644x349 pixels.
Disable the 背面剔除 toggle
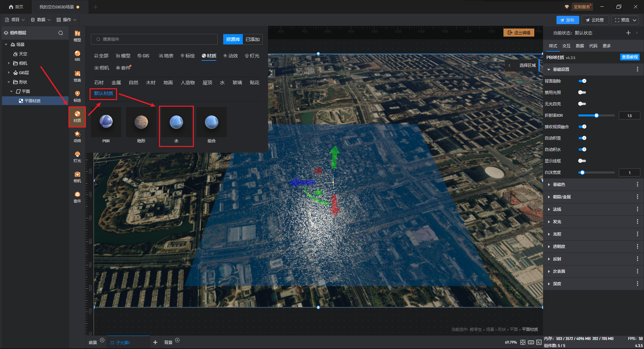point(582,81)
